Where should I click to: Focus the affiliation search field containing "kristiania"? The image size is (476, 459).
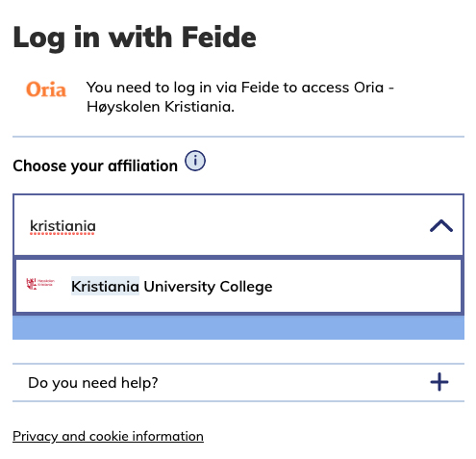pos(238,225)
